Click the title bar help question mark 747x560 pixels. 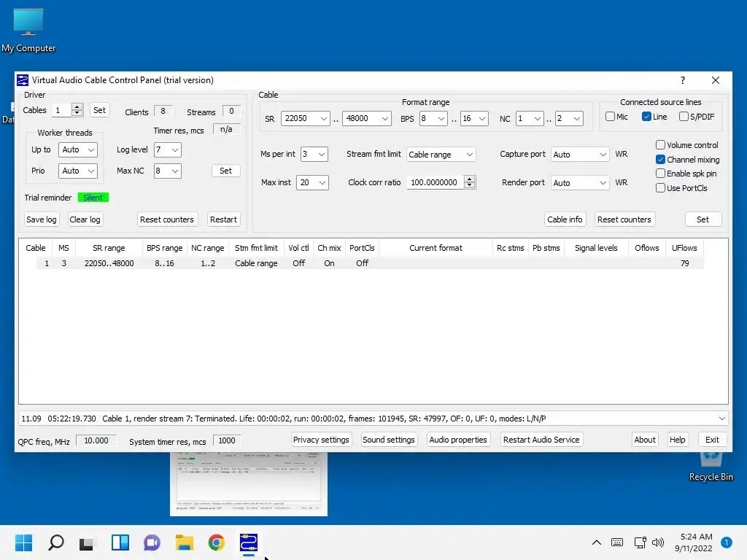683,80
